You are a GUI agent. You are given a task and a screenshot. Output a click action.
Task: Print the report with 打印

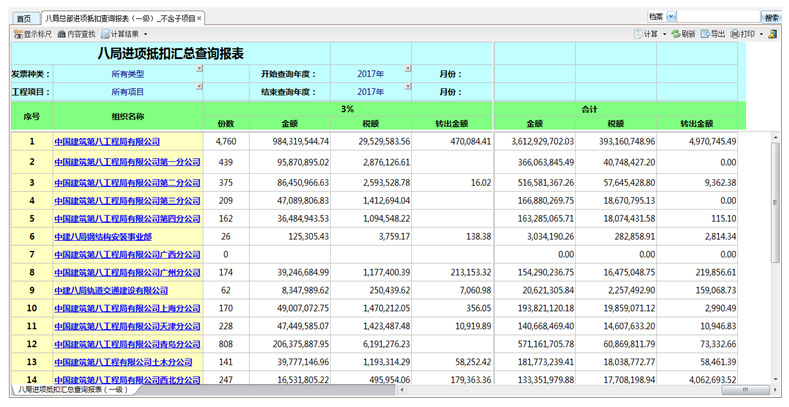tap(743, 34)
